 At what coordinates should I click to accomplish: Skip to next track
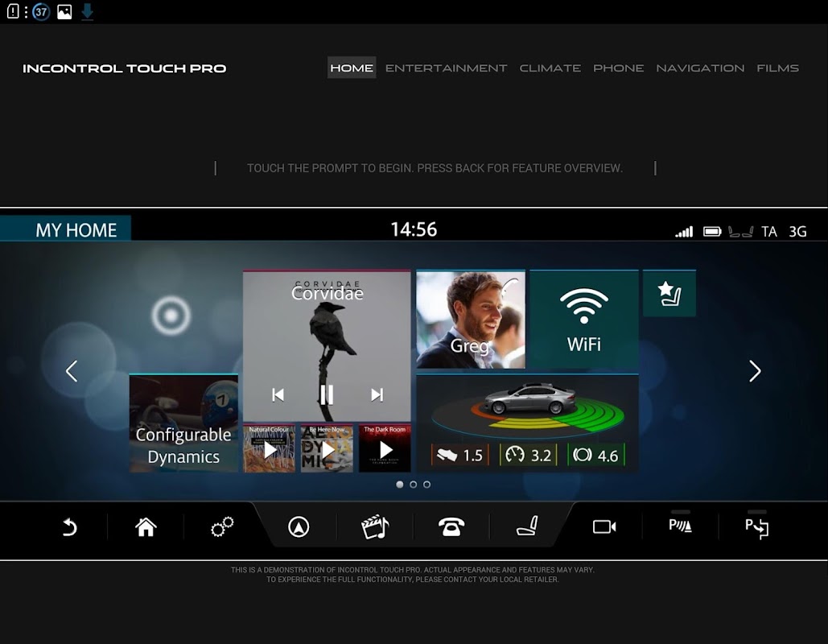coord(377,394)
